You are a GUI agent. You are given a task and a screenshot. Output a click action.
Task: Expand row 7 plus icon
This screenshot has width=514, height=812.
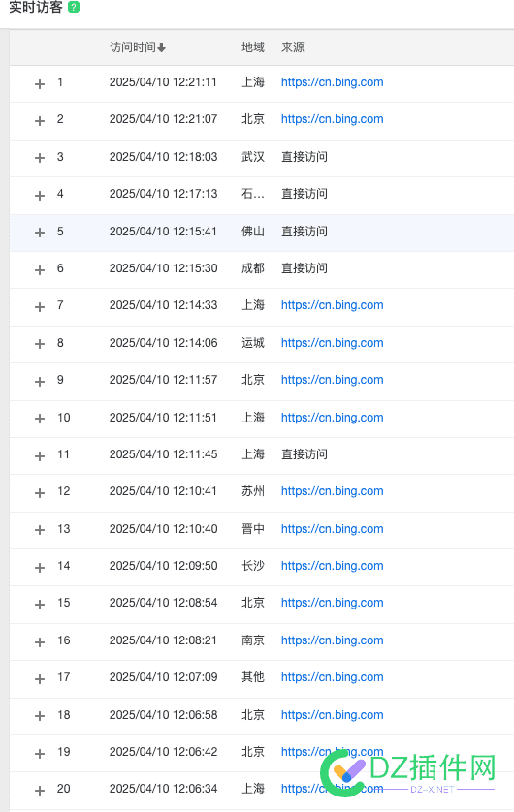click(x=40, y=307)
